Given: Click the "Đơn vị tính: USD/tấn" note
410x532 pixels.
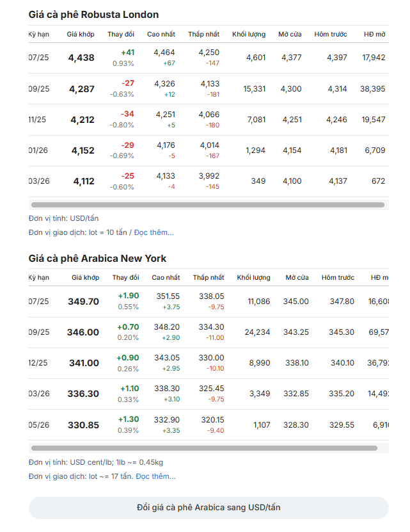Looking at the screenshot, I should tap(64, 218).
